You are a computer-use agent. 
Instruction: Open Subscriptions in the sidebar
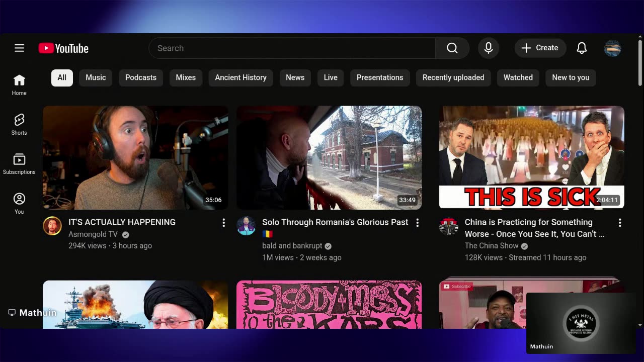click(19, 164)
